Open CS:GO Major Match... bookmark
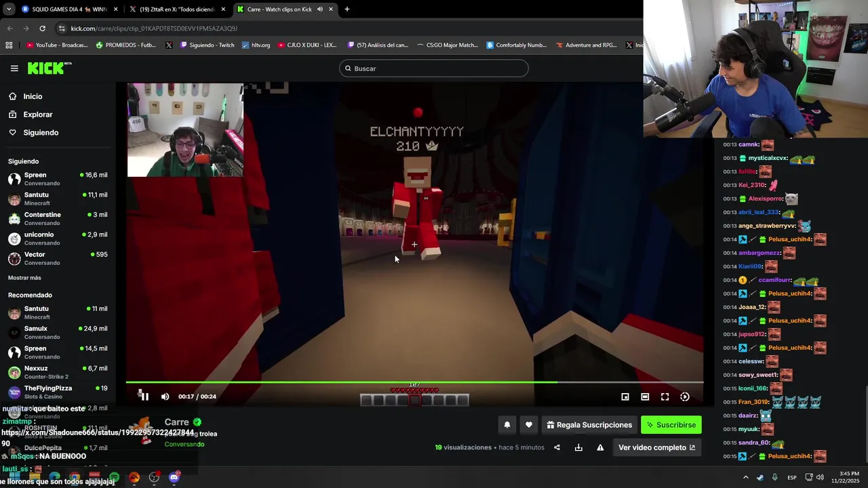 coord(447,45)
